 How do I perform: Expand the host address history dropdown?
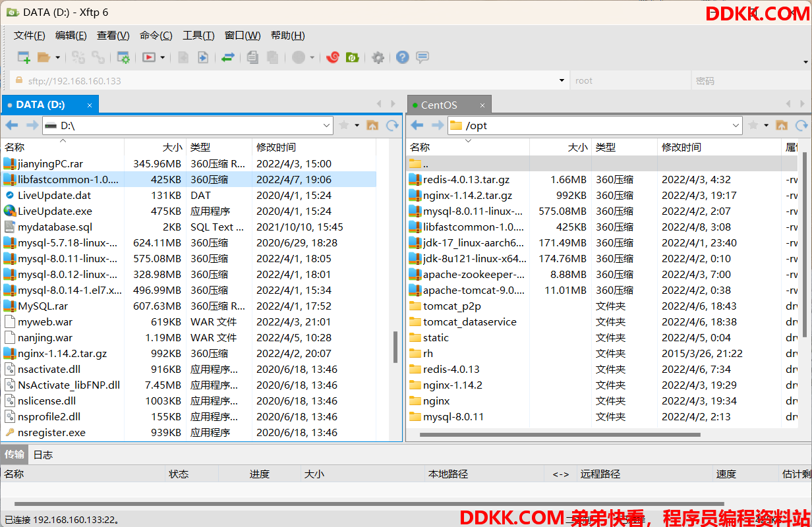click(562, 81)
